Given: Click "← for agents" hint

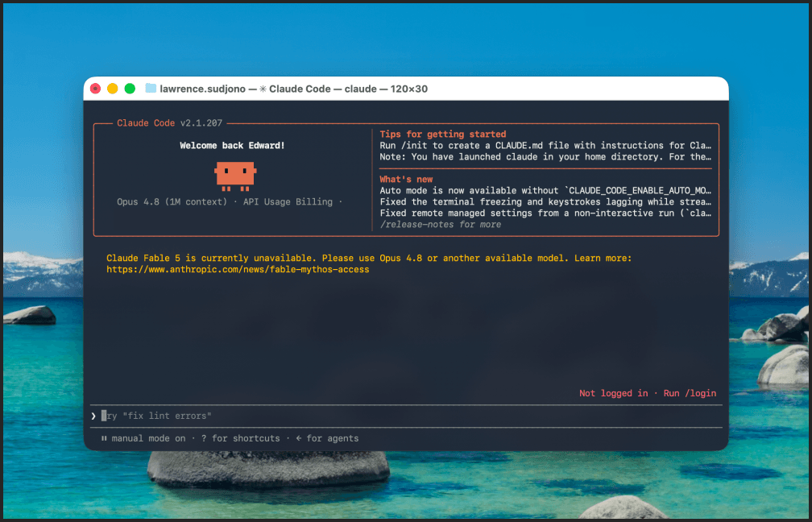Looking at the screenshot, I should point(327,438).
